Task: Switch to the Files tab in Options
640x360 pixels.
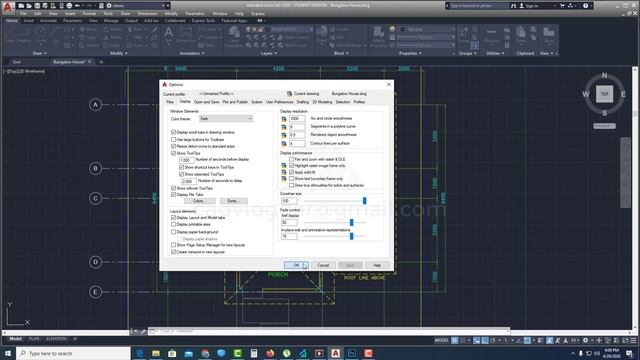Action: pyautogui.click(x=170, y=102)
